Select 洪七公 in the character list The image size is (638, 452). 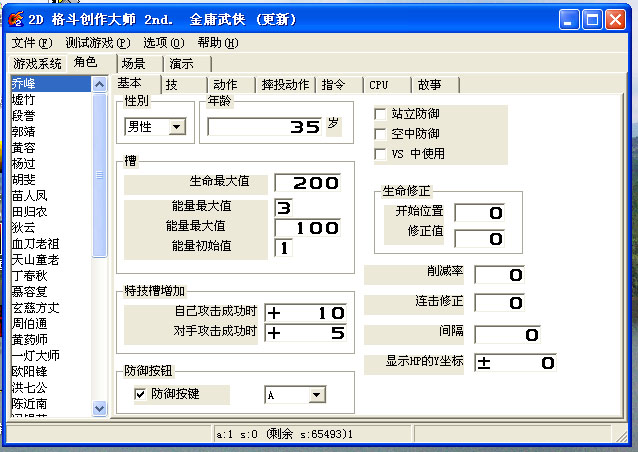[x=50, y=387]
